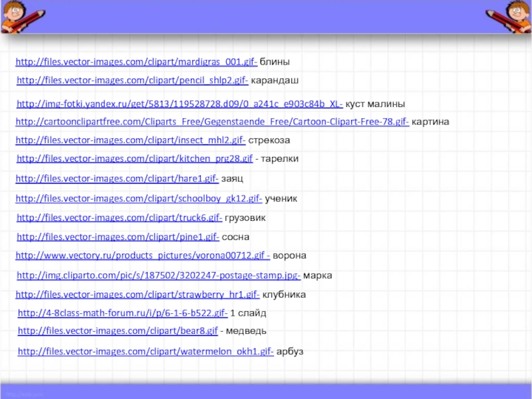Open the pencil_shlp2.gif link for карандаш
This screenshot has width=532, height=399.
(132, 80)
